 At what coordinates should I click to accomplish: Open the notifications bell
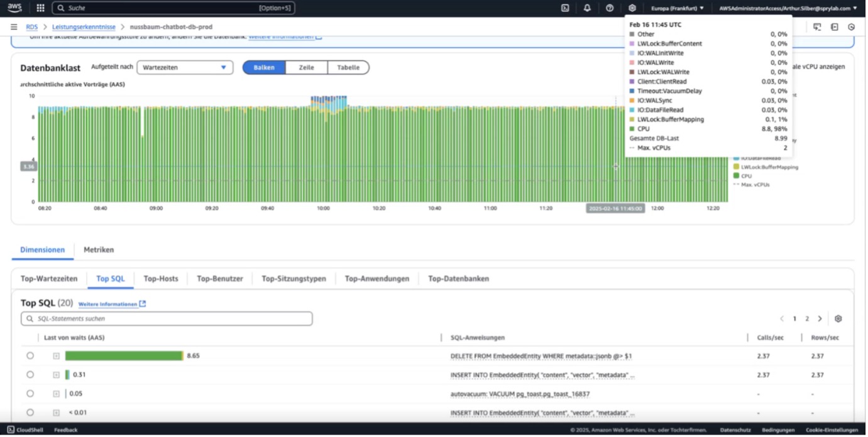click(x=588, y=8)
